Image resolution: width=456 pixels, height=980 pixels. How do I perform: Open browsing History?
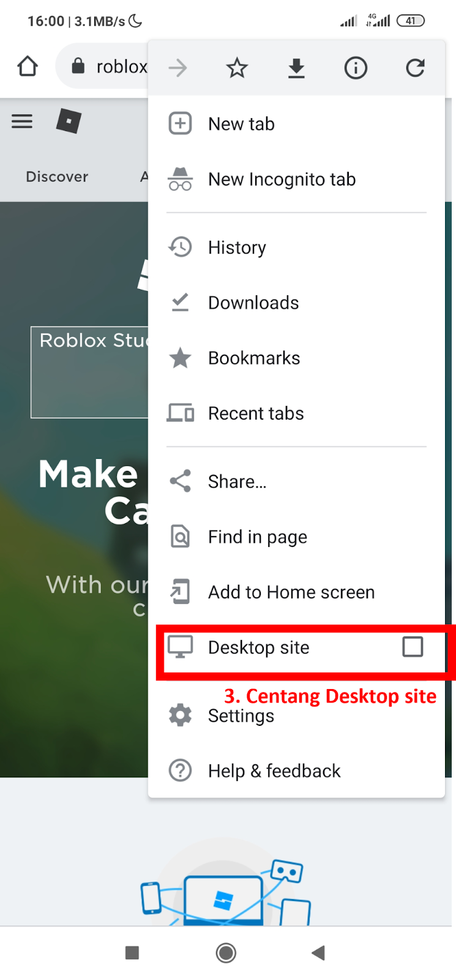point(237,247)
